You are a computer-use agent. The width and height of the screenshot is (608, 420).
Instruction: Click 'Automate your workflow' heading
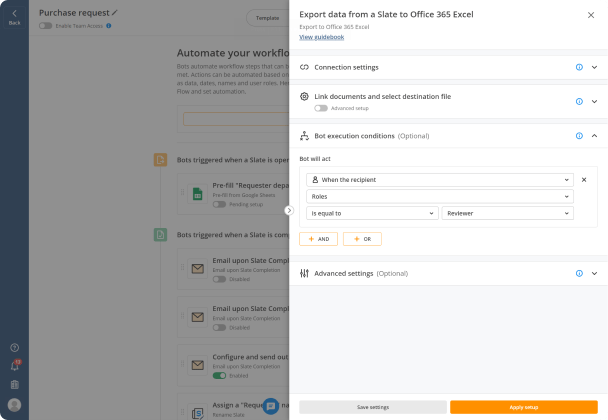point(233,53)
